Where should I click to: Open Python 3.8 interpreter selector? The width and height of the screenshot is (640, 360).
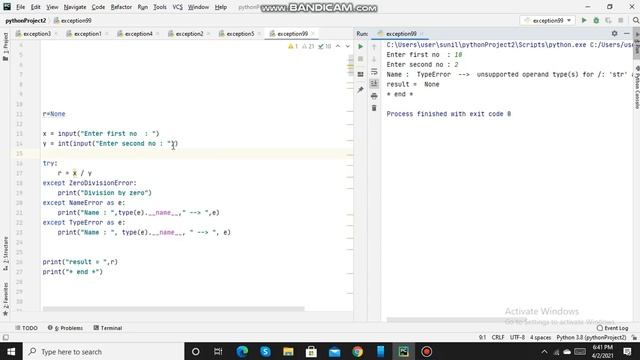[x=591, y=338]
